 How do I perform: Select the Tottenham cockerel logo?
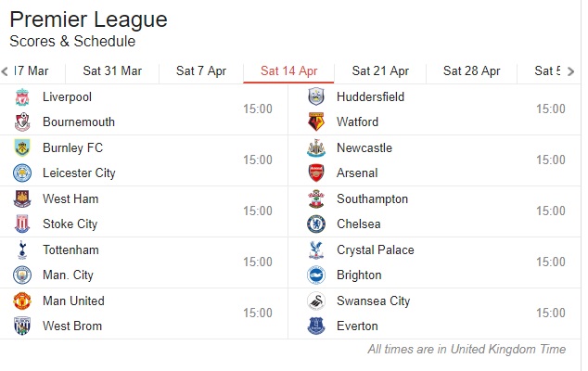tap(22, 249)
